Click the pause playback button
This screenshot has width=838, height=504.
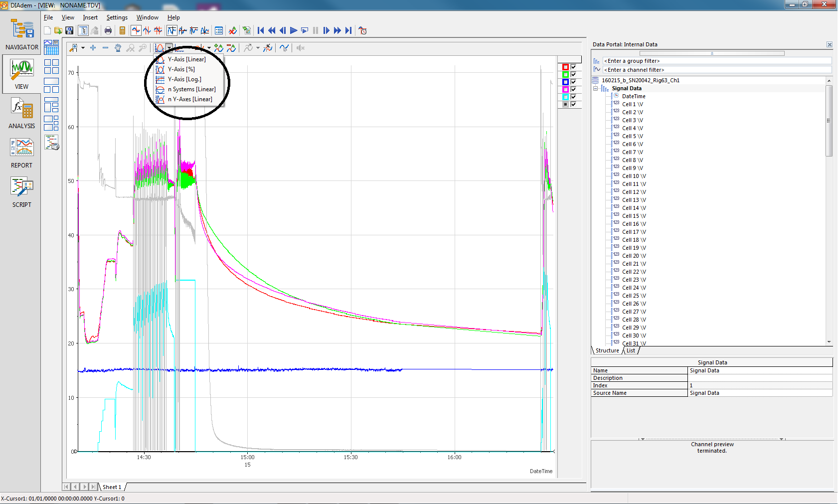(316, 30)
